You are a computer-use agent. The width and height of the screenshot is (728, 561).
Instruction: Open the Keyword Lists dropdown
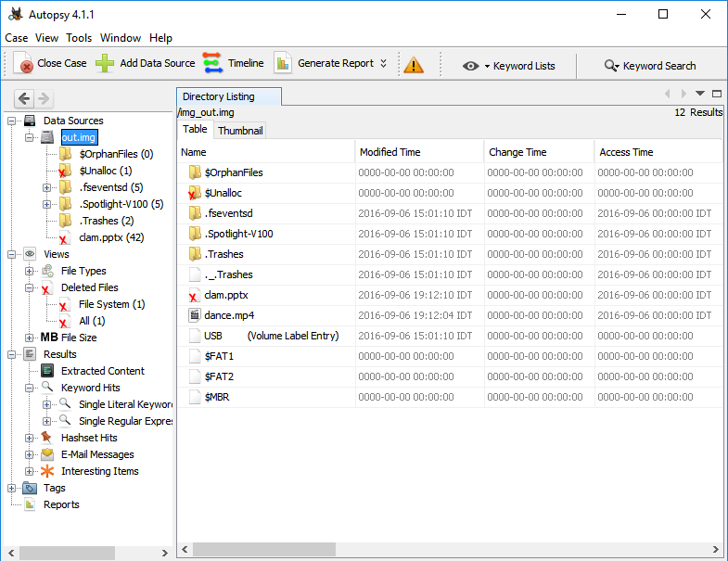(x=509, y=66)
